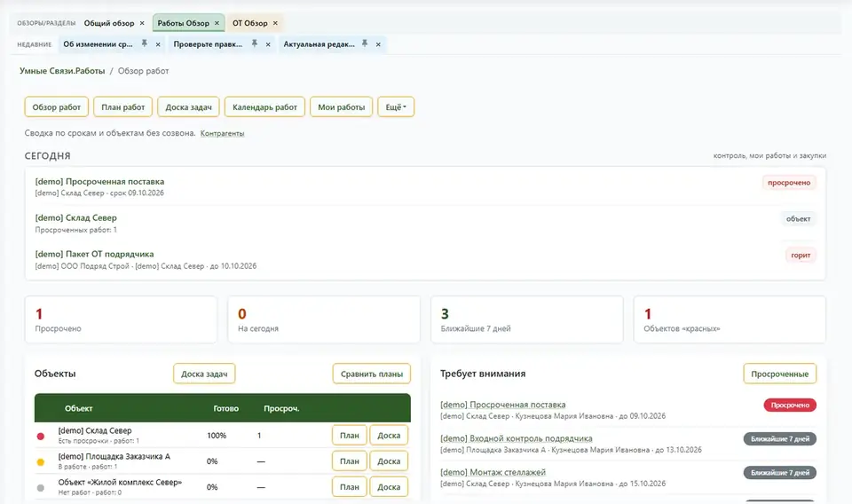This screenshot has height=504, width=852.
Task: Pin the Об изменении ср... recent item
Action: click(x=145, y=43)
